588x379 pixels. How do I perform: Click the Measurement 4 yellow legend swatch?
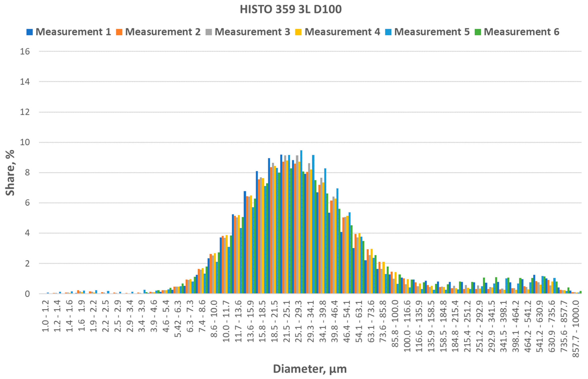[299, 32]
